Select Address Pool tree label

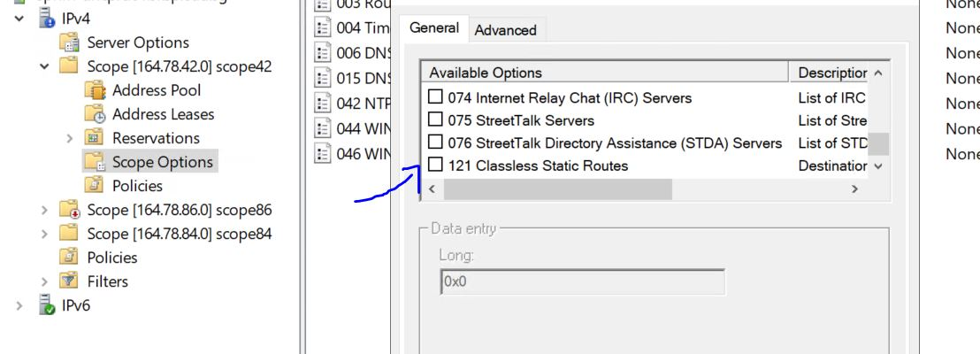pos(157,90)
